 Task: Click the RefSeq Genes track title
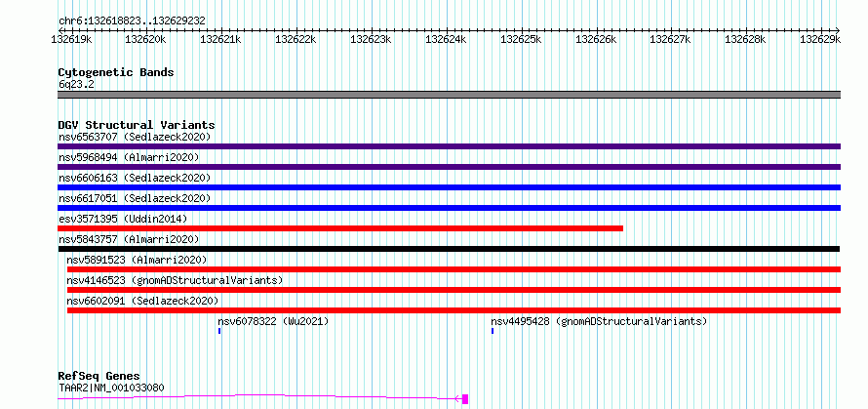pyautogui.click(x=99, y=377)
